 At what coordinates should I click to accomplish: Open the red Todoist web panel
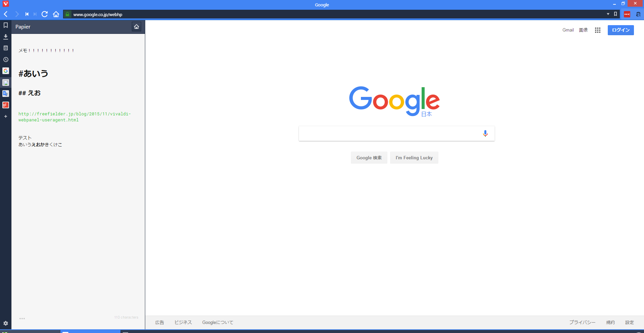pyautogui.click(x=6, y=105)
